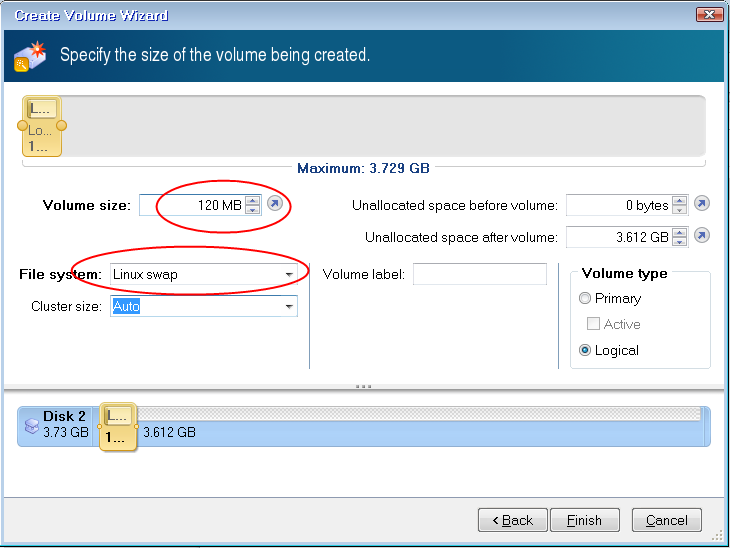Select yellow volume block in Disk 2 bar

117,427
